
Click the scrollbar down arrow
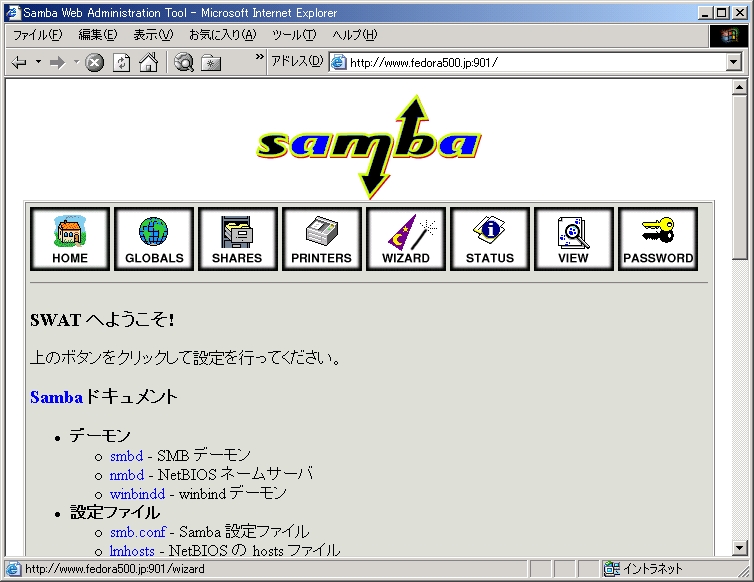pos(739,547)
